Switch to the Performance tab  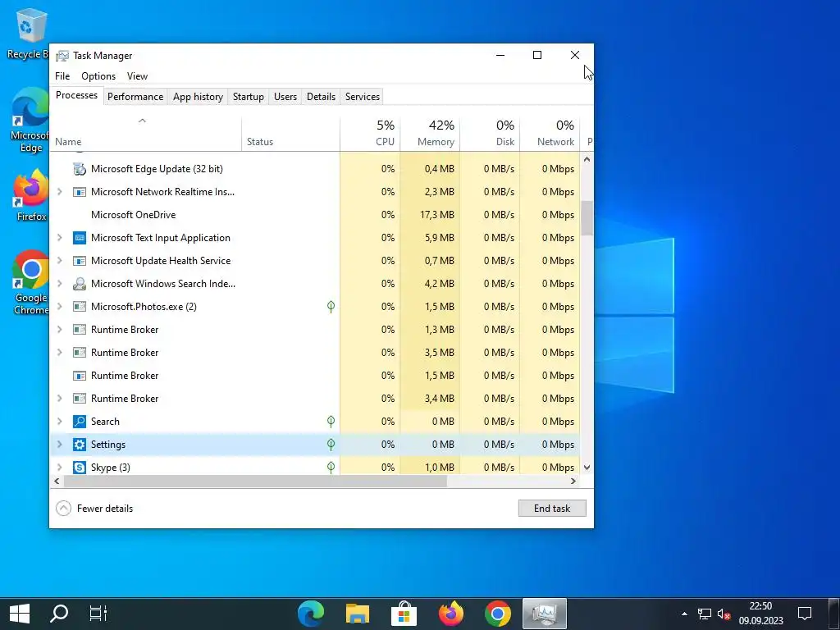[135, 97]
